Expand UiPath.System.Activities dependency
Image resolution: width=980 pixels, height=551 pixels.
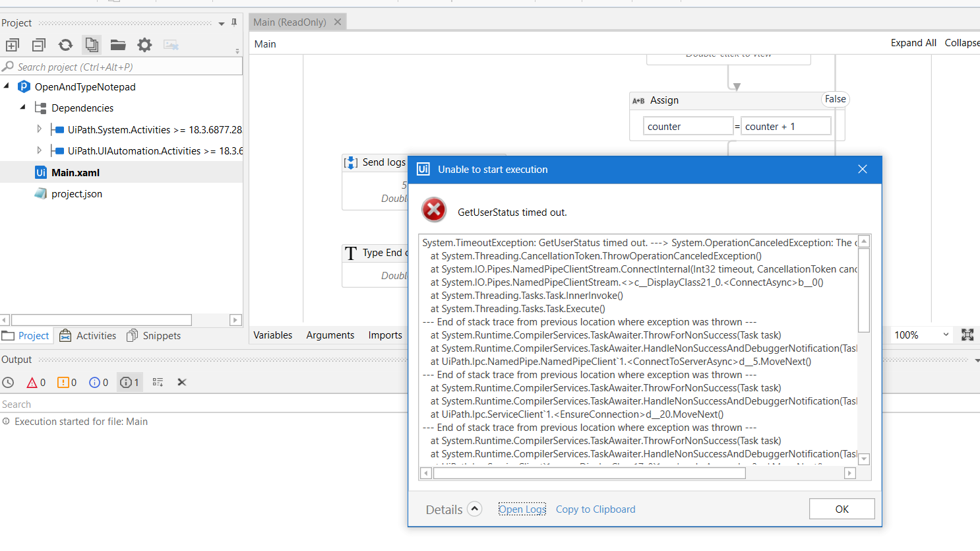pos(39,129)
